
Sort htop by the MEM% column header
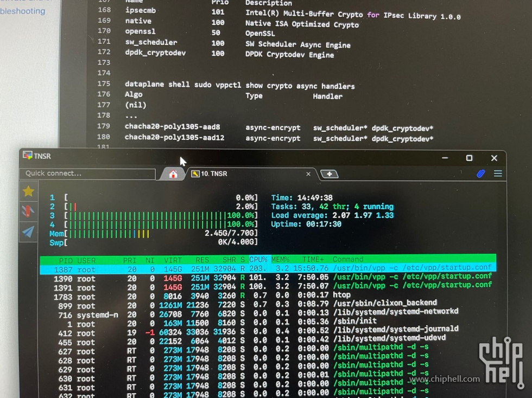coord(280,260)
